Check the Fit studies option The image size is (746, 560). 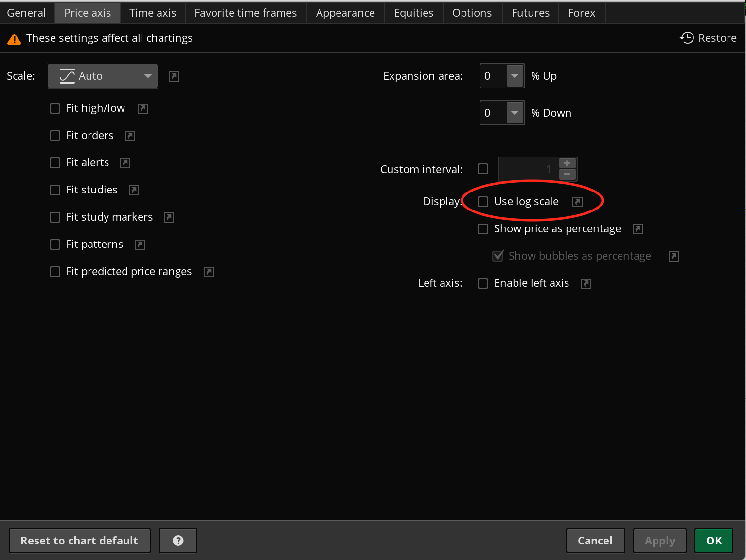point(55,190)
